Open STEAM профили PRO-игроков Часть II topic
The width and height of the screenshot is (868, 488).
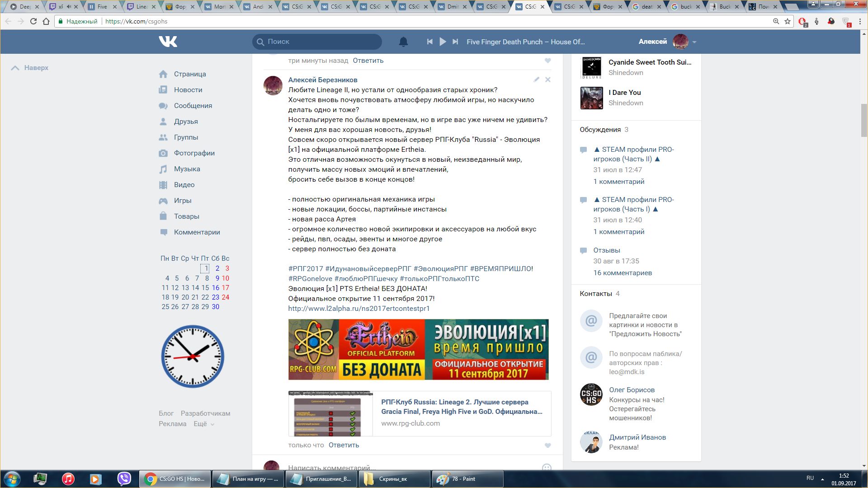tap(633, 154)
